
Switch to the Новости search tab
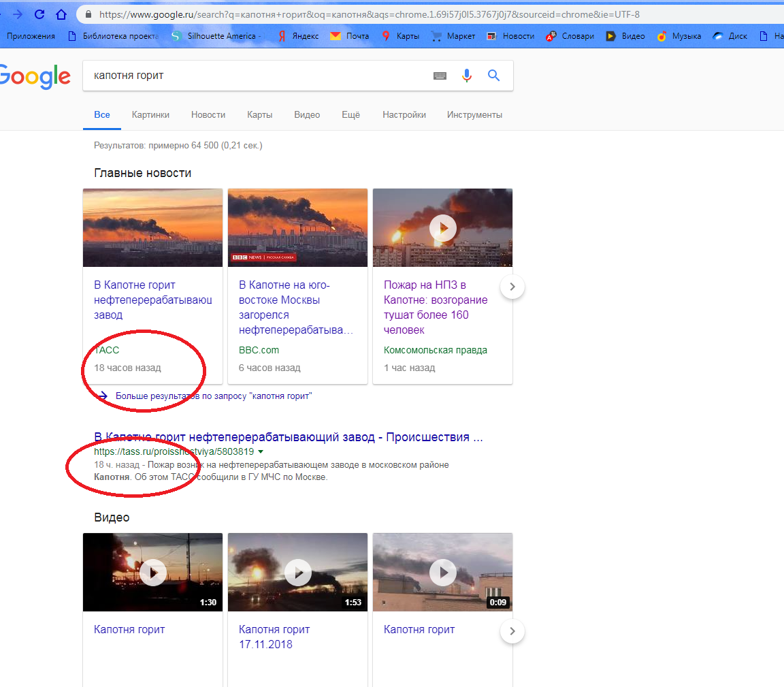(x=208, y=114)
